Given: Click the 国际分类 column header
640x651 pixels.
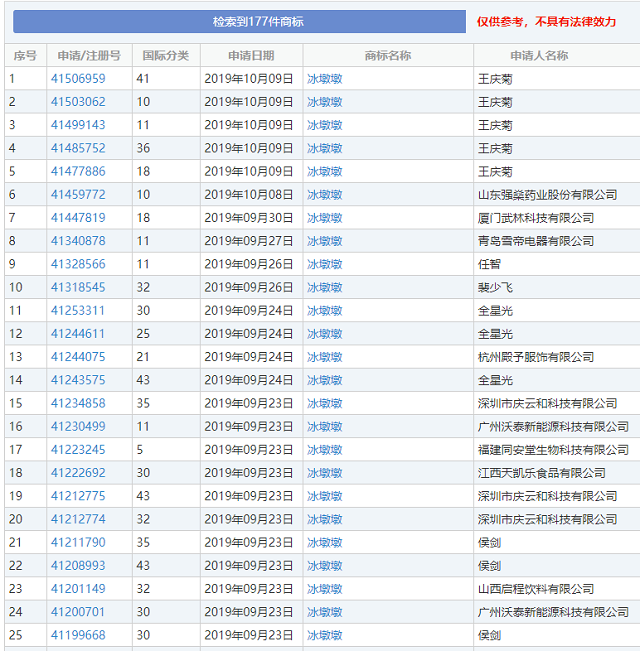Looking at the screenshot, I should pos(165,56).
